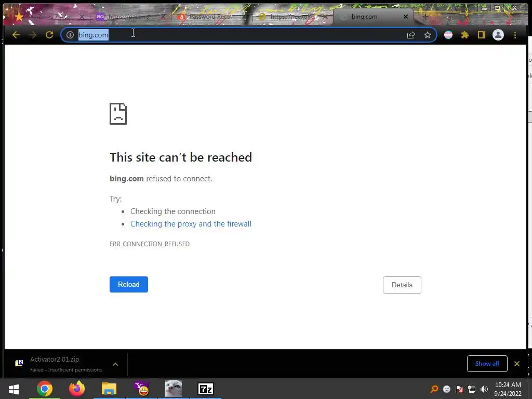Open Yahoo Messenger taskbar icon
Viewport: 532px width, 399px height.
click(141, 389)
